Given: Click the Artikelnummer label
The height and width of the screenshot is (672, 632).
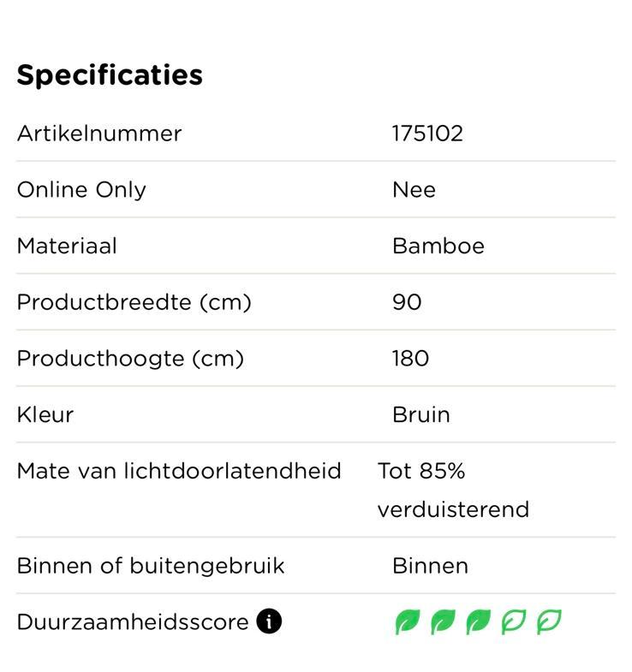Looking at the screenshot, I should tap(99, 134).
